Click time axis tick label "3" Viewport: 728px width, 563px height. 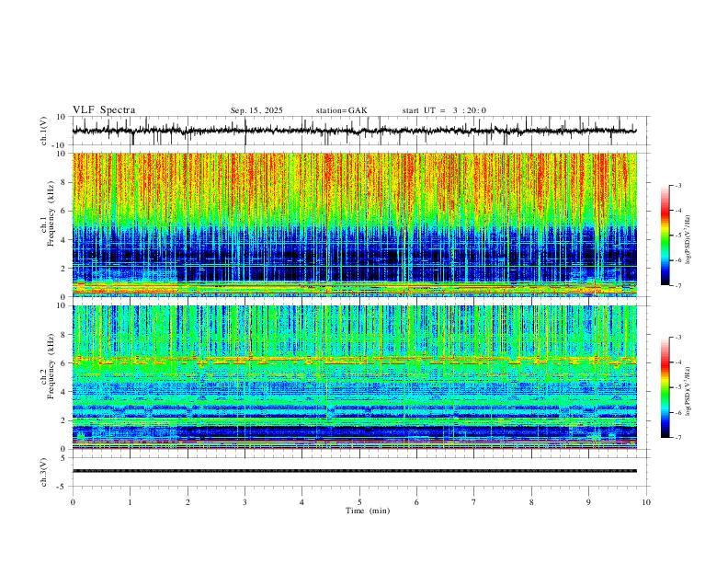pos(245,502)
